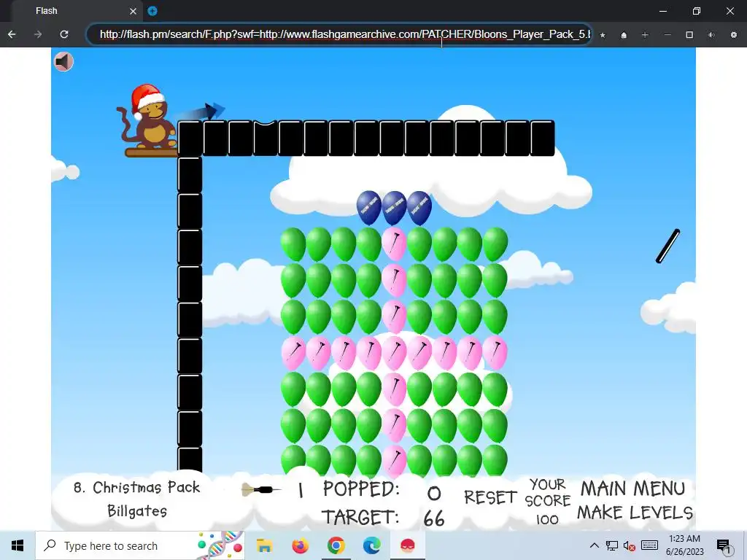This screenshot has width=747, height=560.
Task: Click 8. Christmas Pack title
Action: click(x=136, y=488)
